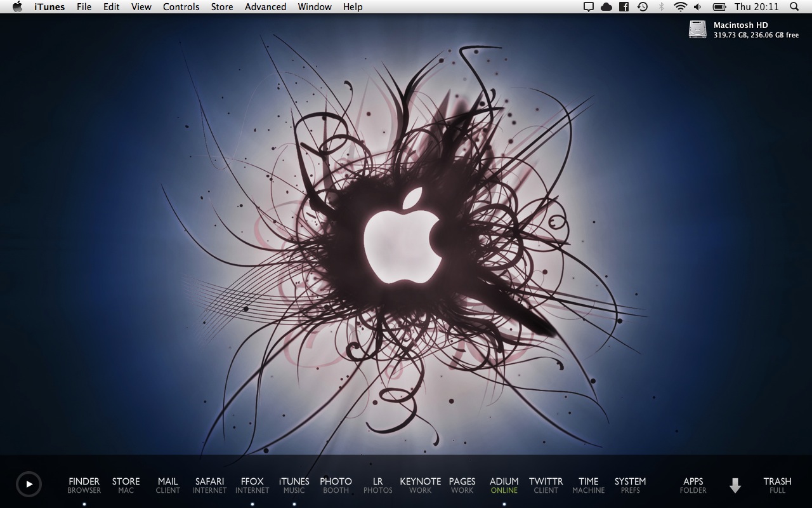Launch Photo Booth from the dock
The height and width of the screenshot is (508, 812).
point(336,486)
